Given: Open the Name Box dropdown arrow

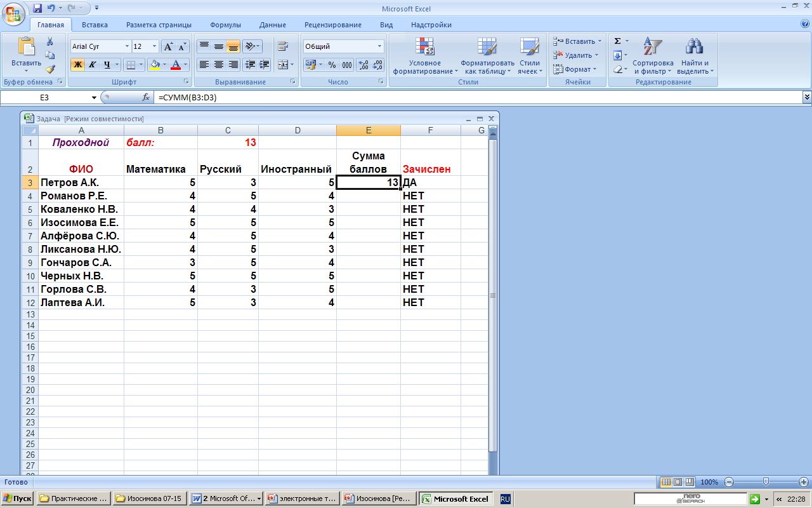Looking at the screenshot, I should click(94, 98).
